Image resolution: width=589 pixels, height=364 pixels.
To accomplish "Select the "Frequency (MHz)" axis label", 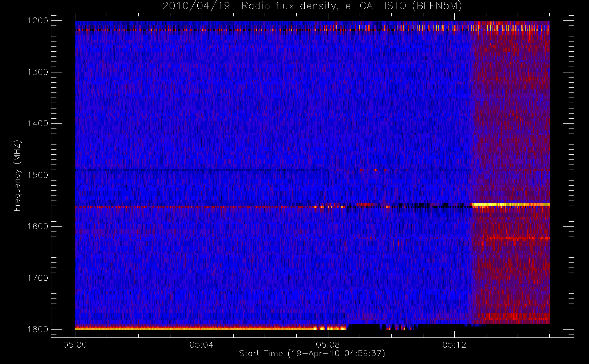I will (17, 176).
